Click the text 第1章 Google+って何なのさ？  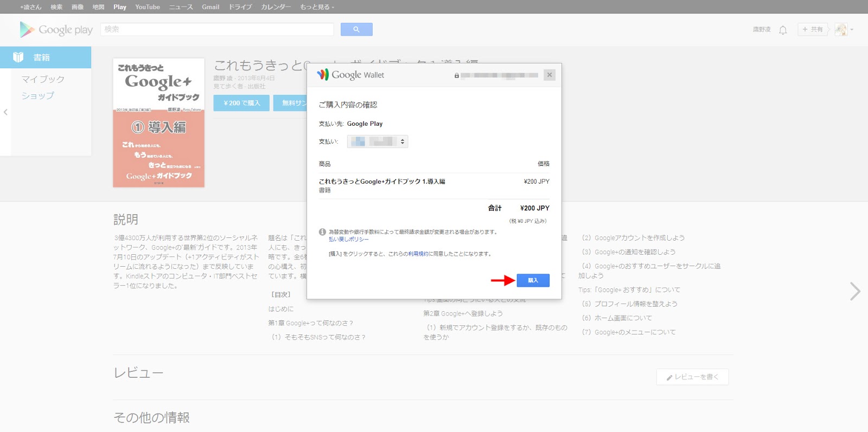311,323
